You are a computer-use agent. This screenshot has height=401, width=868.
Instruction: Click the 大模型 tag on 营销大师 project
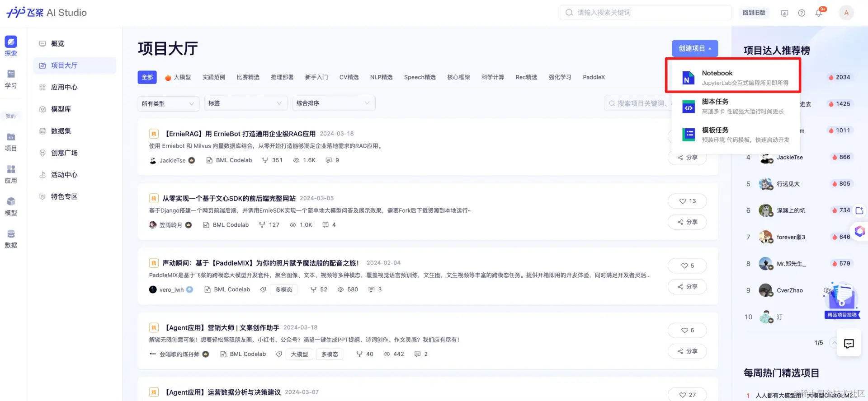click(x=299, y=354)
